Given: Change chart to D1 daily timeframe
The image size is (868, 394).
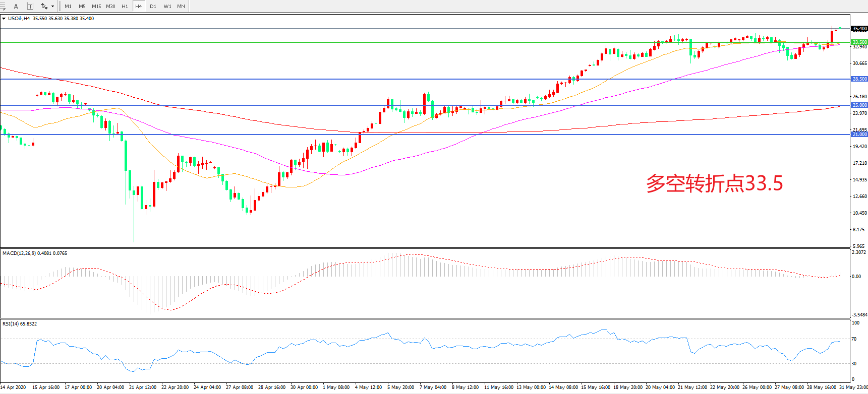Looking at the screenshot, I should 153,6.
